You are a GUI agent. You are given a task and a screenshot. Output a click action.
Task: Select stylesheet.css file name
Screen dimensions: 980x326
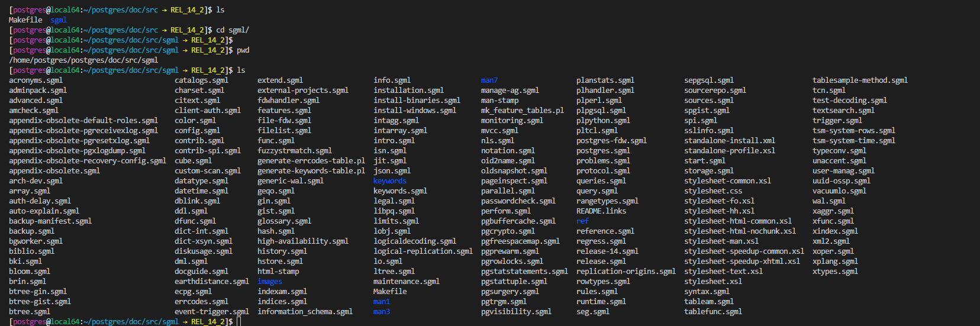tap(713, 191)
